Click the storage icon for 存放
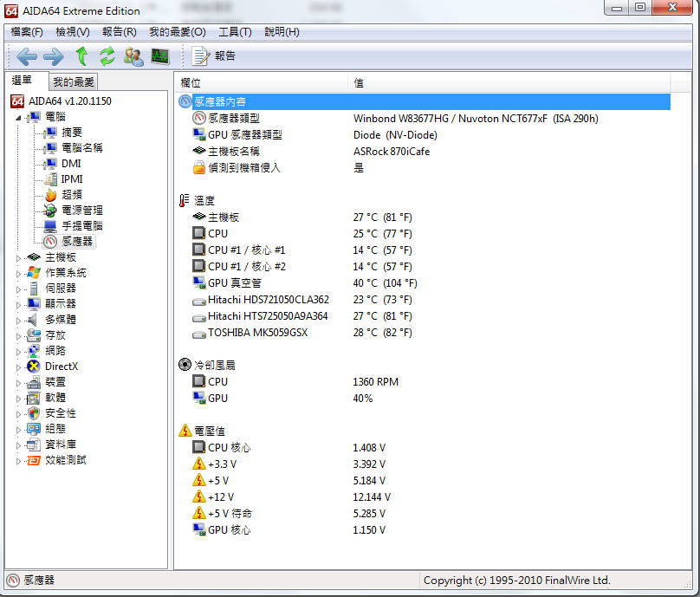The image size is (700, 597). coord(34,335)
